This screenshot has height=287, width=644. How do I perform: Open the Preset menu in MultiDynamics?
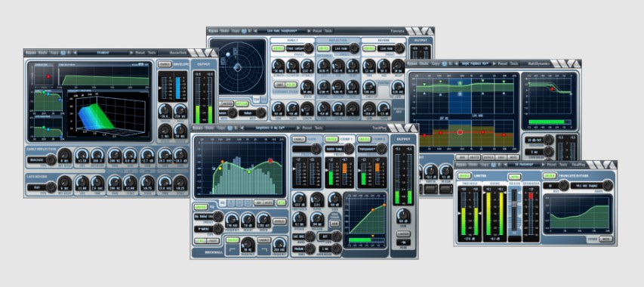coord(502,63)
